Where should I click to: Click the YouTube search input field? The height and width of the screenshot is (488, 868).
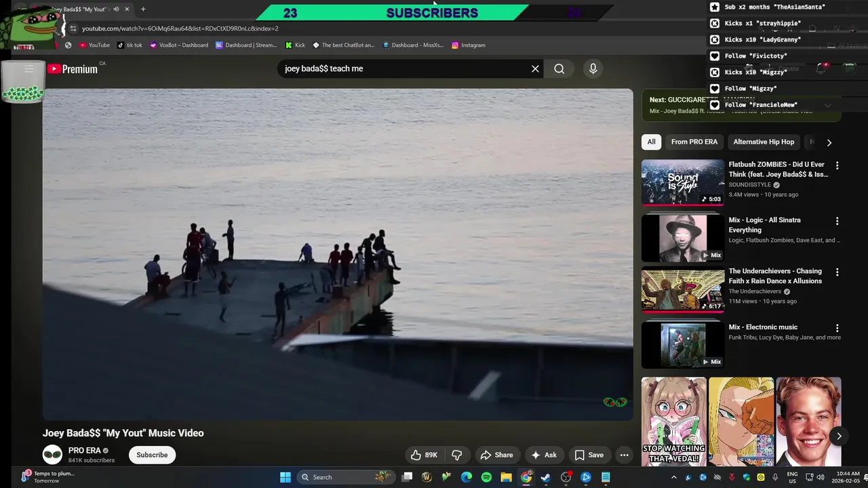click(x=403, y=68)
